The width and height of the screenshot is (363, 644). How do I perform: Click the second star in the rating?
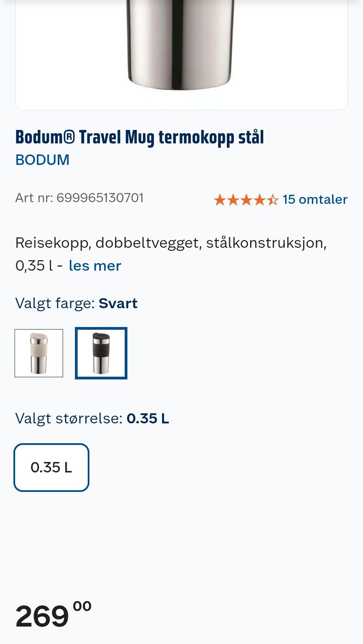(233, 198)
